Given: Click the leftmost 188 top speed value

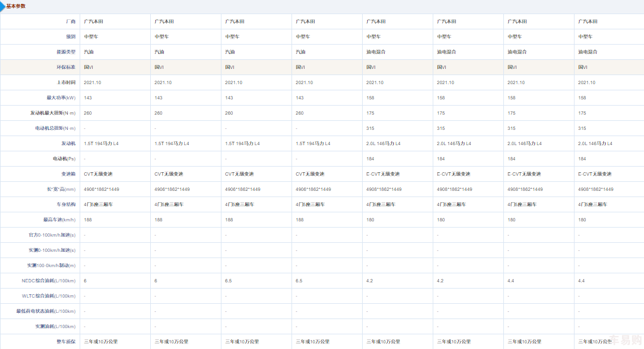Looking at the screenshot, I should coord(88,220).
